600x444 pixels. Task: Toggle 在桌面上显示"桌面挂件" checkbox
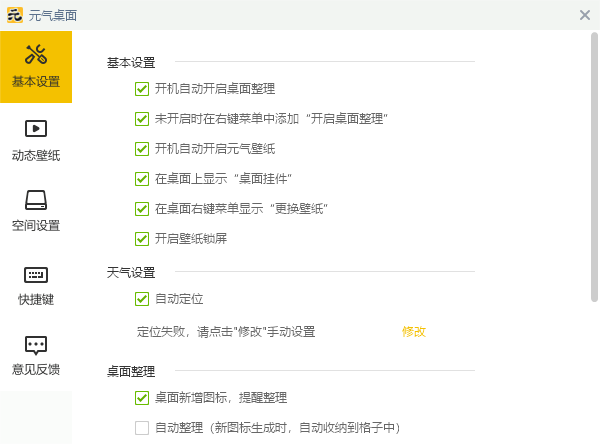pos(142,179)
